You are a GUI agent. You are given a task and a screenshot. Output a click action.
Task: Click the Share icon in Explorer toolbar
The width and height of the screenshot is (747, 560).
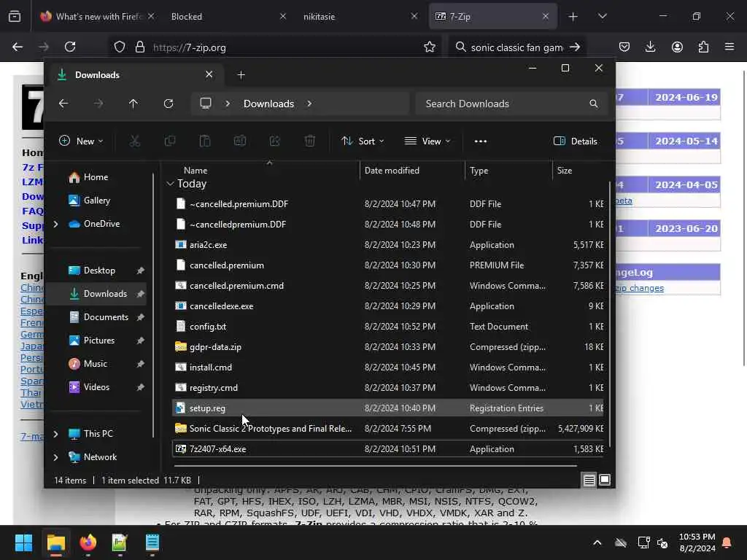275,141
